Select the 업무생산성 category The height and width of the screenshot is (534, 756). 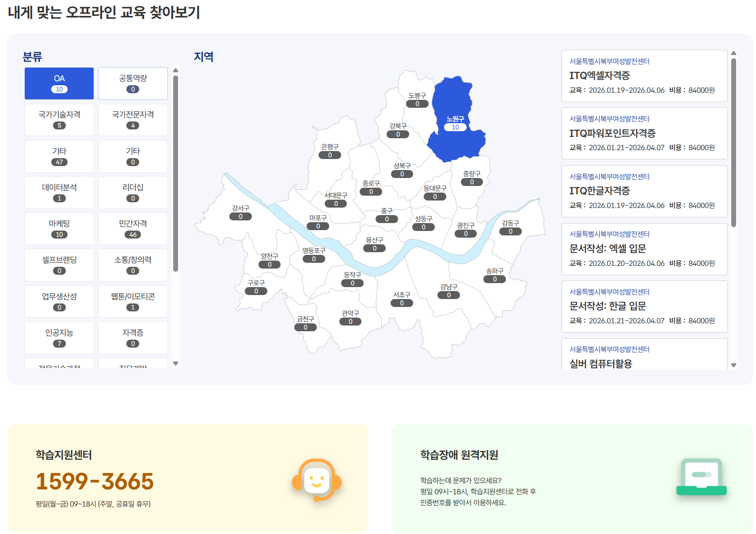coord(59,302)
